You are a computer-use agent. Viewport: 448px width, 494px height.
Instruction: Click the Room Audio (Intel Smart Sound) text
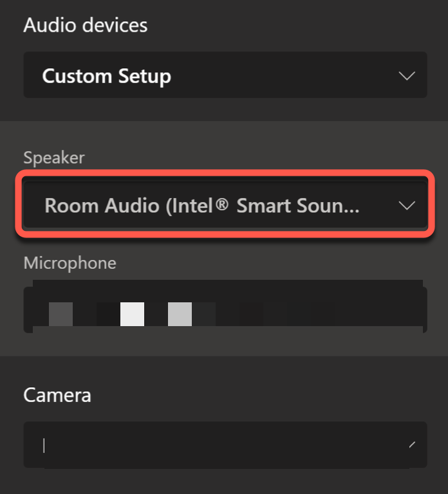coord(201,206)
